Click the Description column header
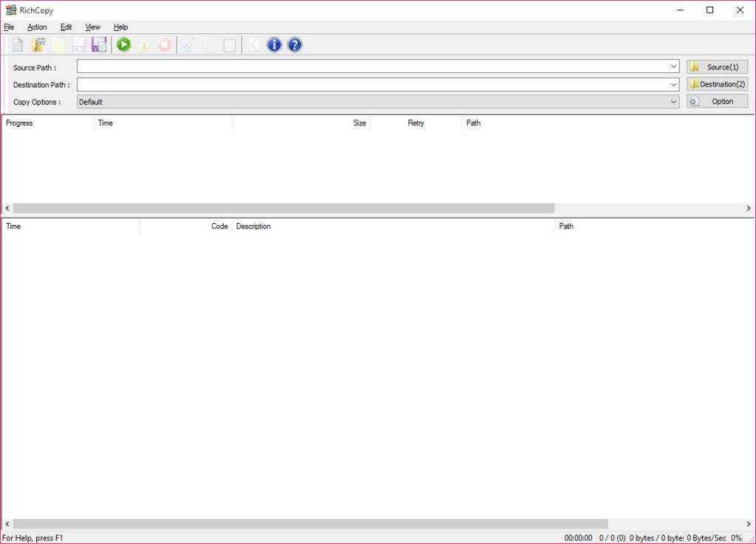Screen dimensions: 756x544 click(394, 227)
